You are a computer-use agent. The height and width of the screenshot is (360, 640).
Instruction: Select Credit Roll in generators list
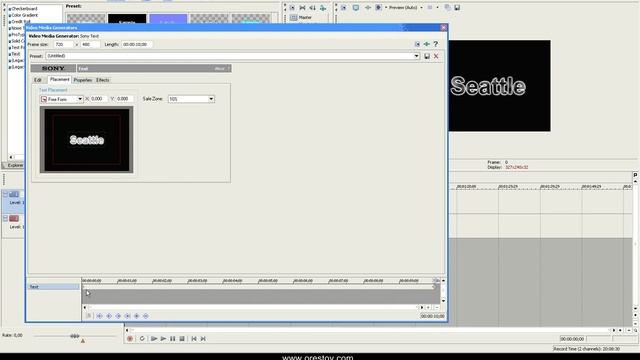[x=21, y=22]
